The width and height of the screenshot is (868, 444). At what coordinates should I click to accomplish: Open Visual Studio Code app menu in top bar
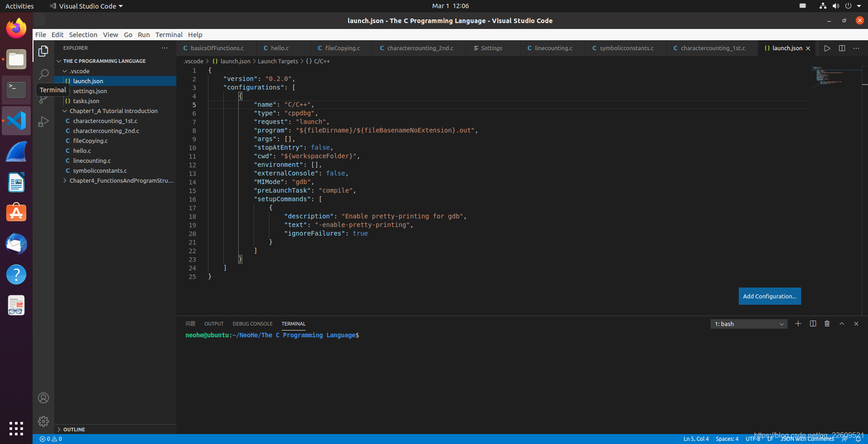(x=86, y=6)
